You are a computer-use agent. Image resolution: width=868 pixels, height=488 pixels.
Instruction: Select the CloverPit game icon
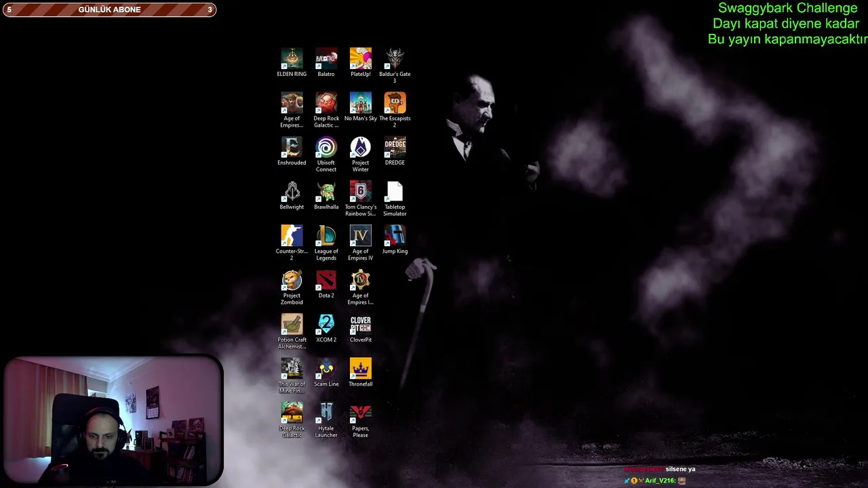(x=361, y=325)
